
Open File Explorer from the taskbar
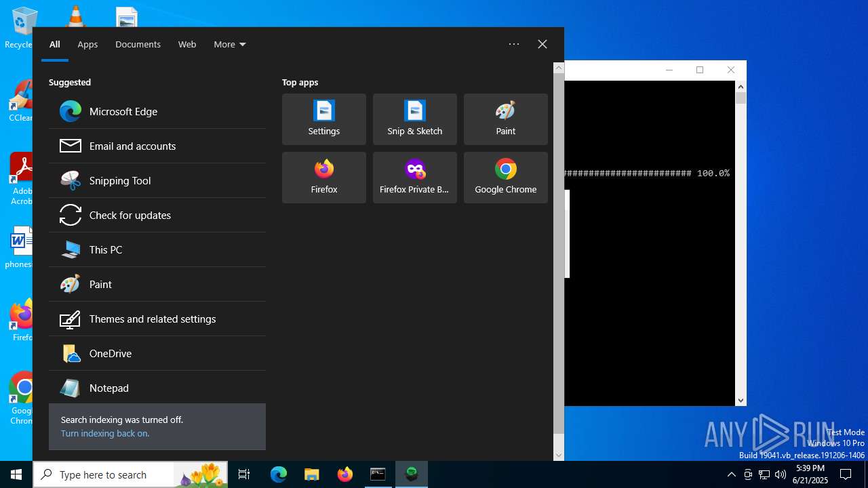312,474
